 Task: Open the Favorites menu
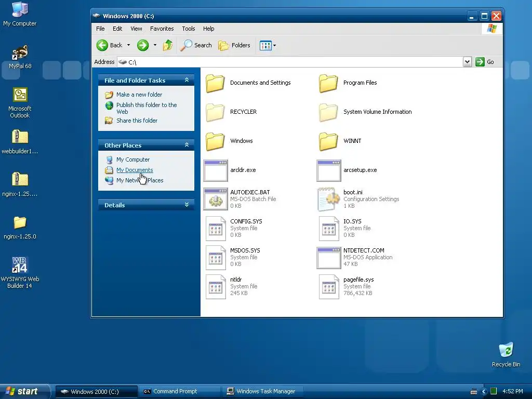162,29
